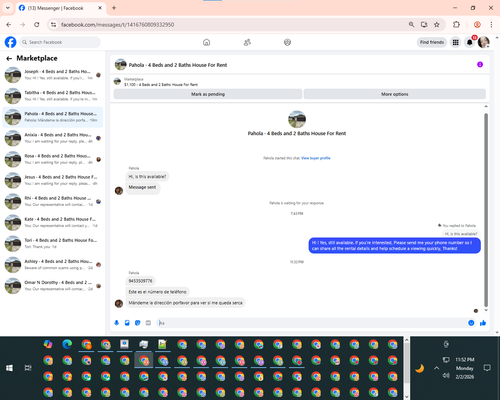
Task: Open conversation information purple icon
Action: coord(480,64)
